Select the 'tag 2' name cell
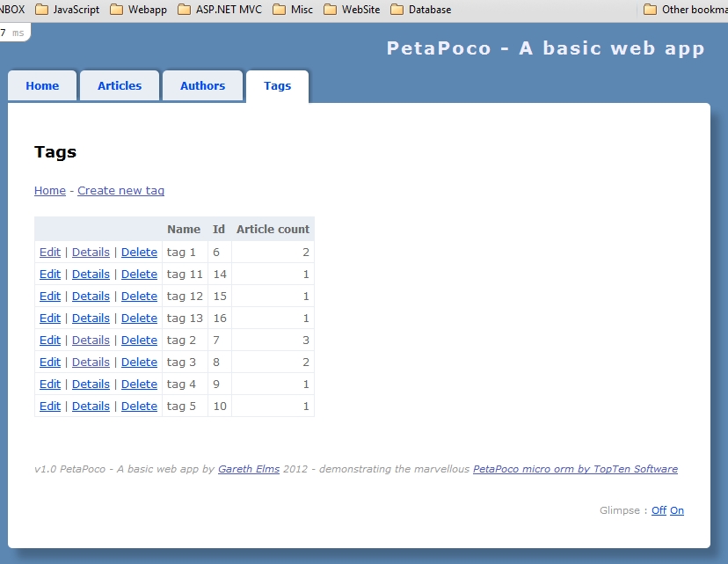Viewport: 728px width, 564px height. [185, 341]
